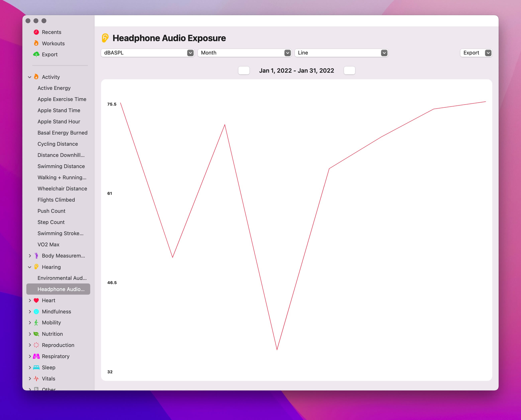The width and height of the screenshot is (521, 420).
Task: Collapse the Hearing section chevron
Action: [x=30, y=267]
